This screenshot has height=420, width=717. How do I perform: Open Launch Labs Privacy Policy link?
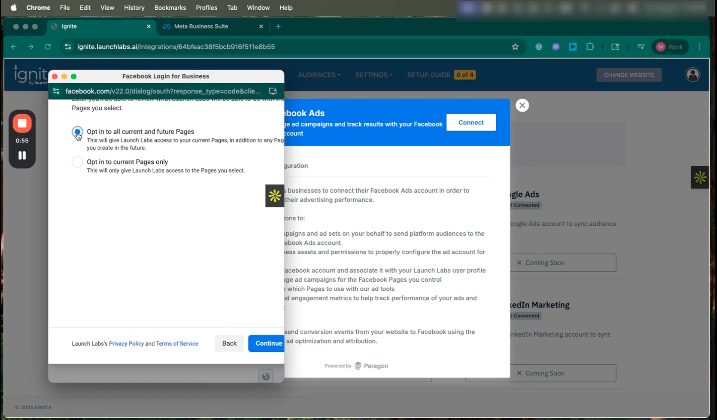tap(126, 344)
